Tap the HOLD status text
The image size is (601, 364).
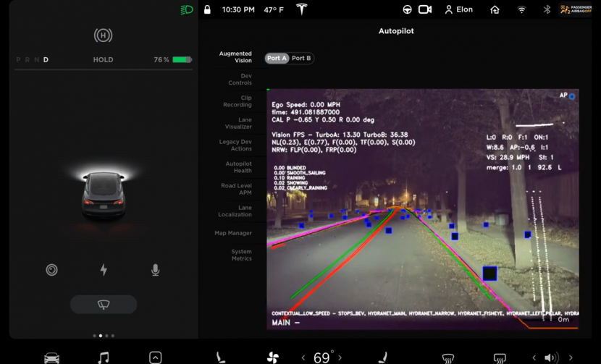point(103,60)
